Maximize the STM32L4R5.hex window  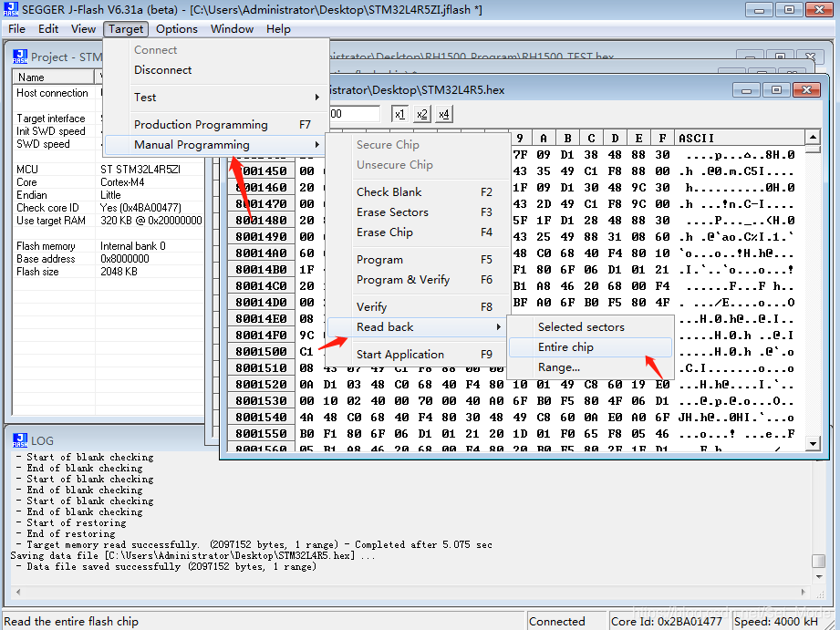pyautogui.click(x=776, y=90)
